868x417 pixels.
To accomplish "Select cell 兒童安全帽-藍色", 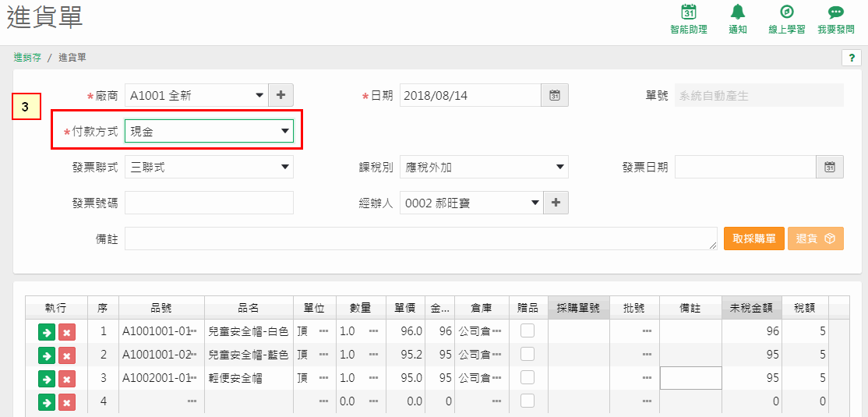I will (x=249, y=355).
